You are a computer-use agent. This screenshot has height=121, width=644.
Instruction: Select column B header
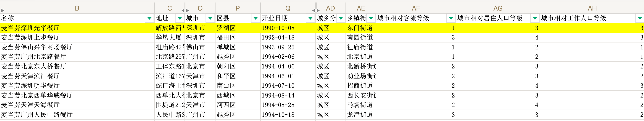(77, 8)
